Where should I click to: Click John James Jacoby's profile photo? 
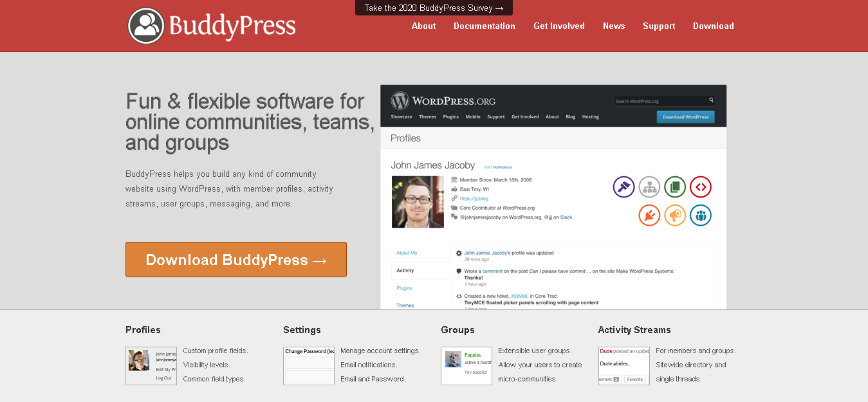pyautogui.click(x=418, y=202)
